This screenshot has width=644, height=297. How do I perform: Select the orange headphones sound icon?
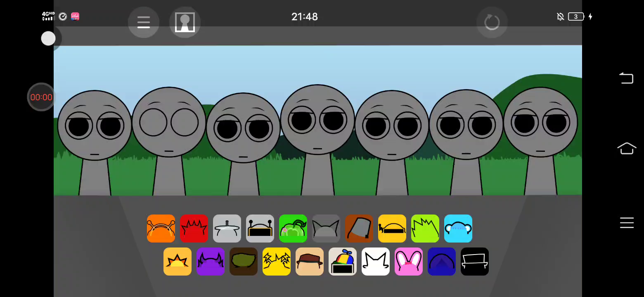(x=161, y=229)
